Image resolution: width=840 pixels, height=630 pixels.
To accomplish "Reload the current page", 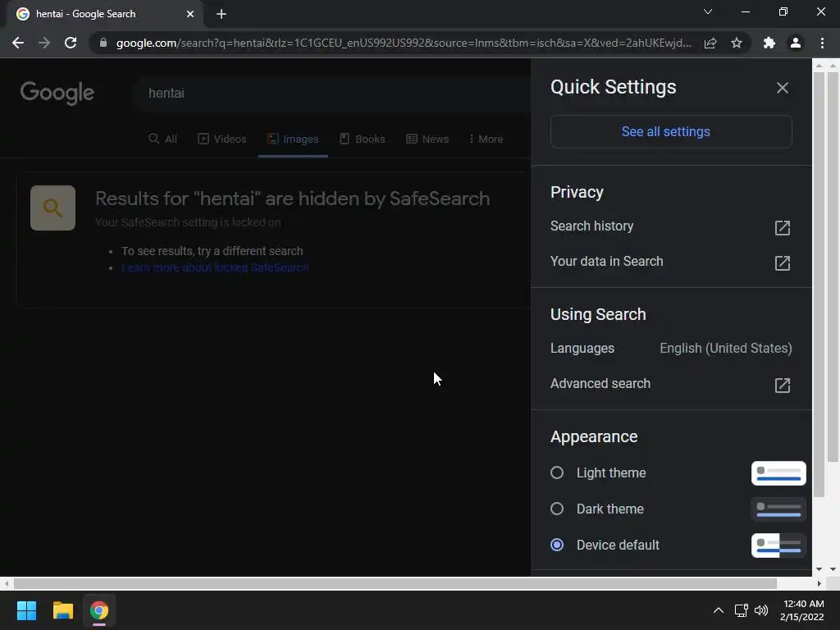I will click(71, 43).
